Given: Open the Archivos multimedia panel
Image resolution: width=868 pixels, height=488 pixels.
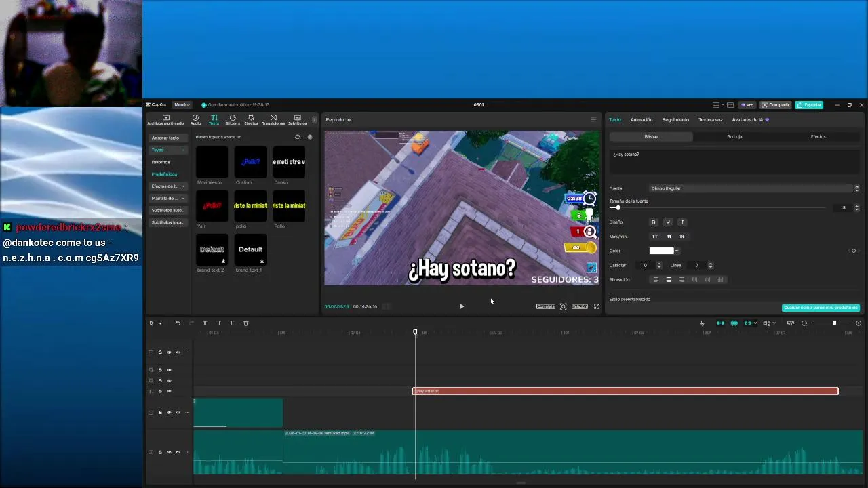Looking at the screenshot, I should pyautogui.click(x=165, y=120).
